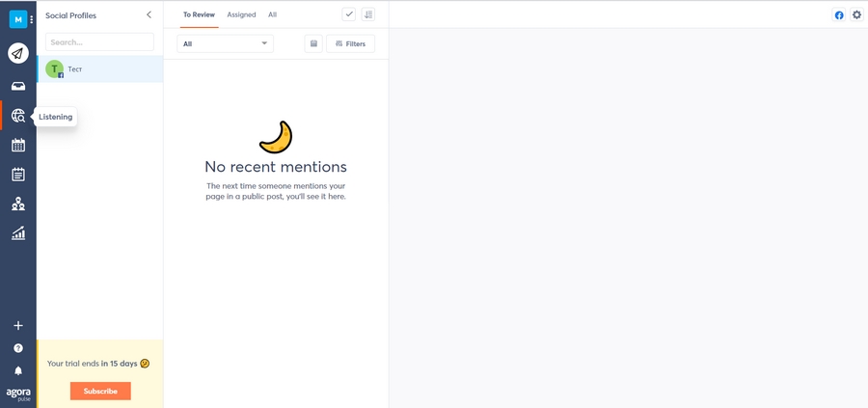
Task: Open the settings gear icon
Action: 856,14
